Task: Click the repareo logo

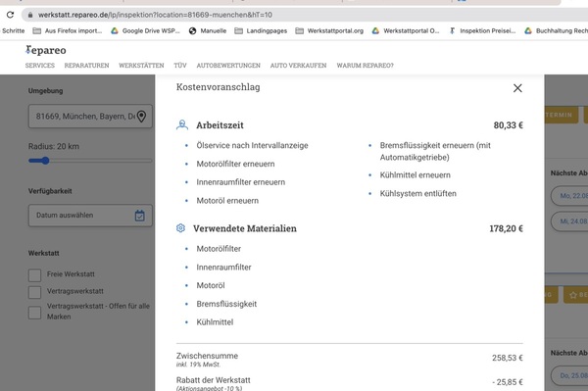Action: [x=46, y=50]
